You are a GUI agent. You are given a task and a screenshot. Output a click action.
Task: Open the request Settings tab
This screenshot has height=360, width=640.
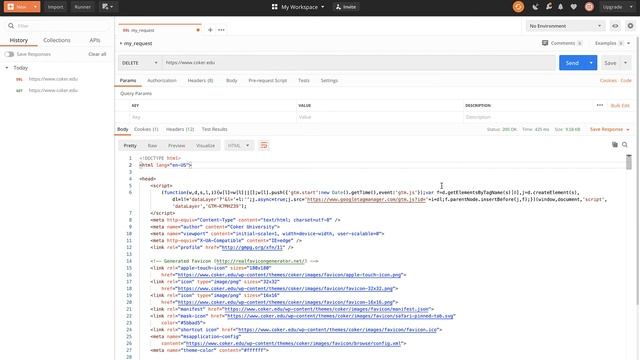[x=329, y=80]
